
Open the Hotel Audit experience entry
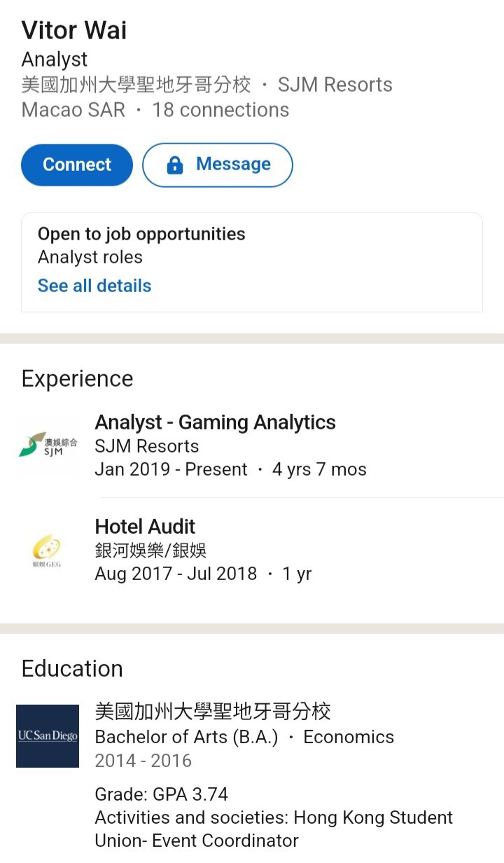click(x=145, y=527)
